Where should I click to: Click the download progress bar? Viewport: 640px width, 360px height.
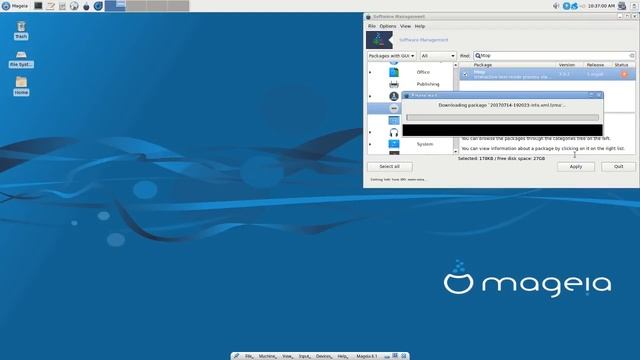pyautogui.click(x=502, y=118)
